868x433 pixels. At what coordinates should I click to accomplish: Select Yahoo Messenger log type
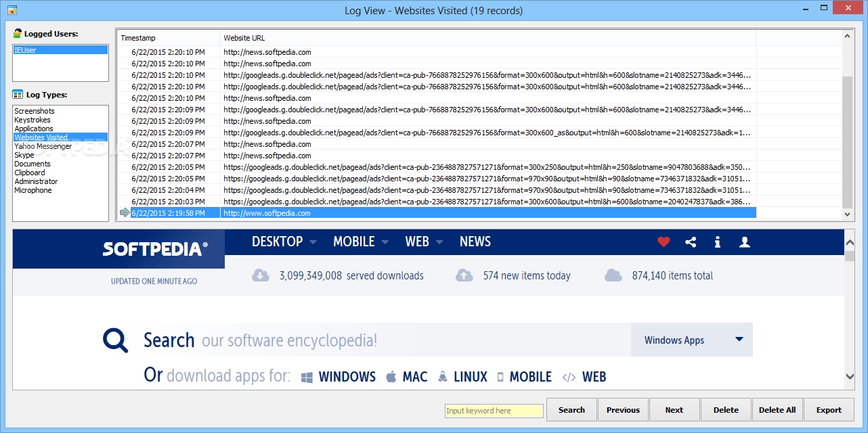point(43,146)
